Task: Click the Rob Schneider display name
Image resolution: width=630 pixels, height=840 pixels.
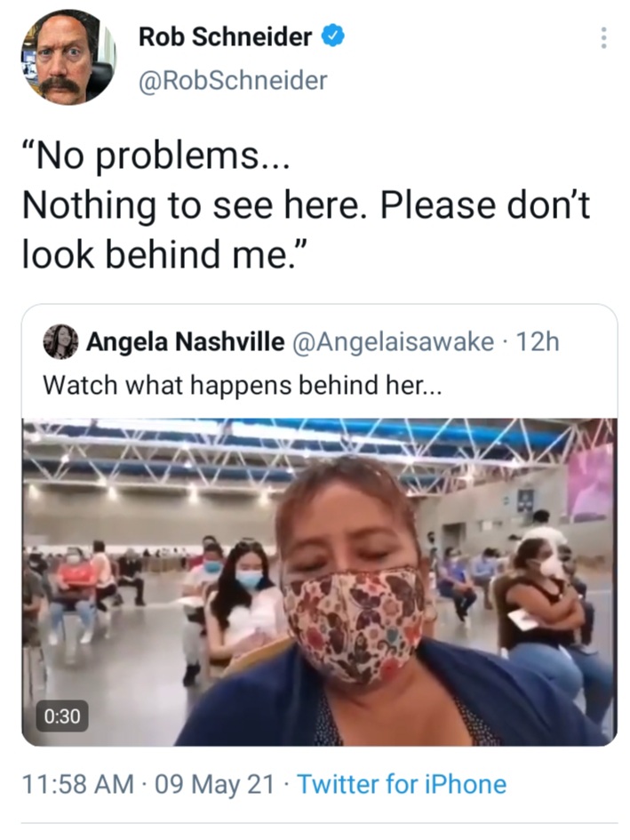Action: click(x=225, y=36)
